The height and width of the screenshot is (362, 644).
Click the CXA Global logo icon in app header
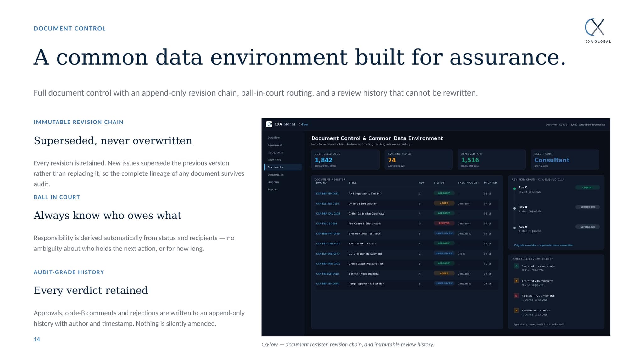269,124
